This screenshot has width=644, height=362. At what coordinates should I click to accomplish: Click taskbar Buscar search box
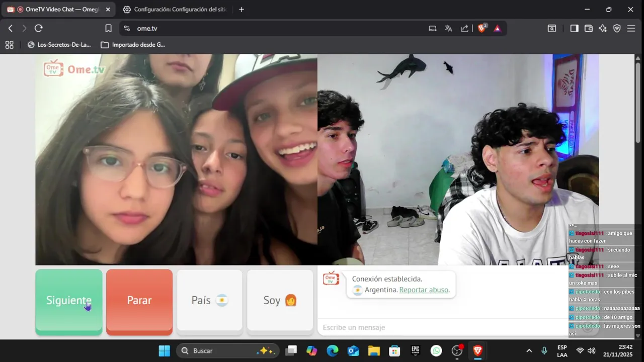point(227,351)
